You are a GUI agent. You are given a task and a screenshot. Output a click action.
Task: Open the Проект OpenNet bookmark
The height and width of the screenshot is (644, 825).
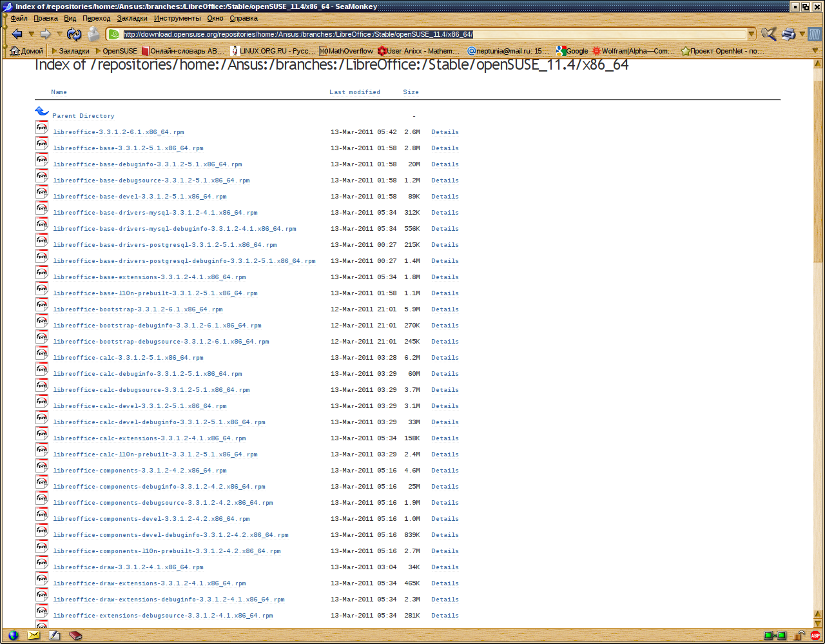tap(723, 51)
